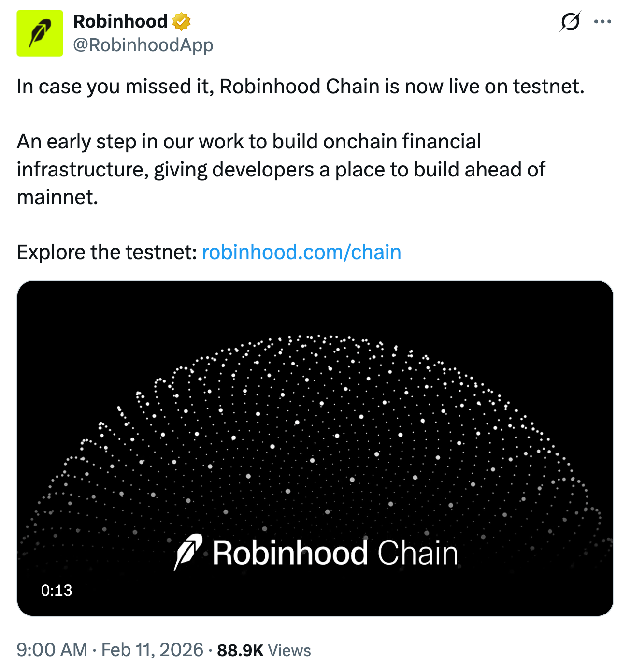Open the @RobinhoodApp profile handle
This screenshot has height=672, width=631.
tap(143, 45)
